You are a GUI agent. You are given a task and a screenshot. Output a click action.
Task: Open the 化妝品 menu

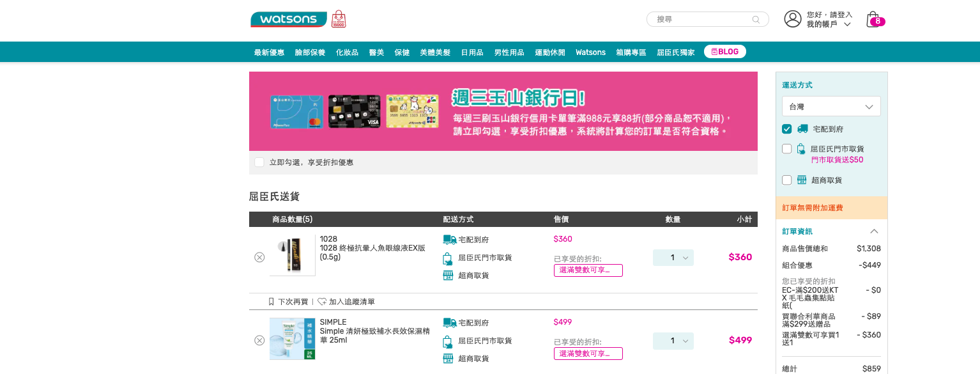click(348, 52)
